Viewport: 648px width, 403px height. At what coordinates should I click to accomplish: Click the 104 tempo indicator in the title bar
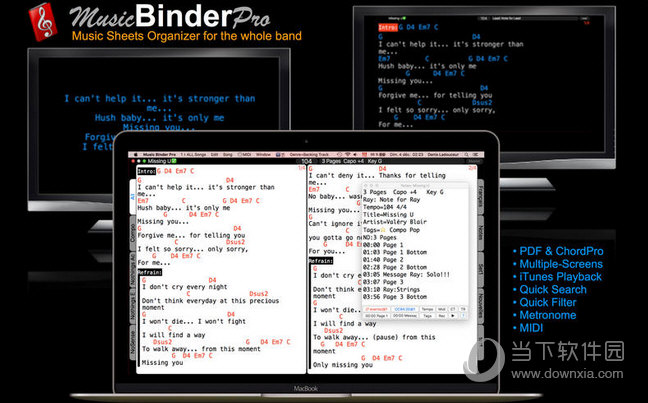tap(307, 161)
